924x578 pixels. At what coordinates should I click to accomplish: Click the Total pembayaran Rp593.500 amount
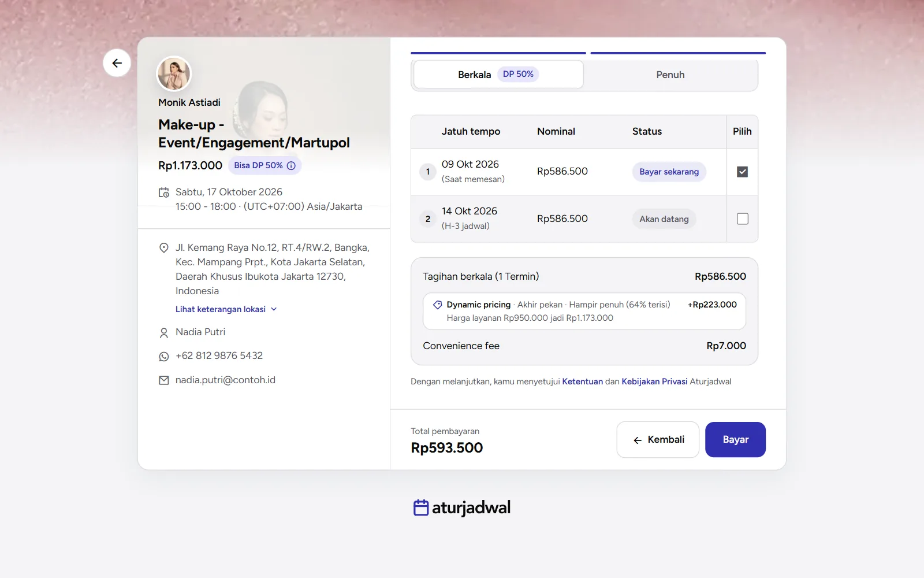point(446,448)
